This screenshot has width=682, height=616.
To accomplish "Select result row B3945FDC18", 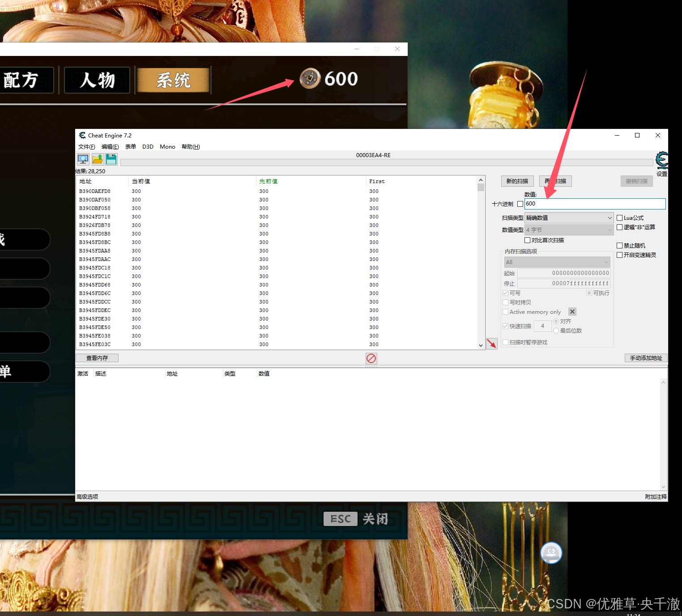I will pos(277,268).
